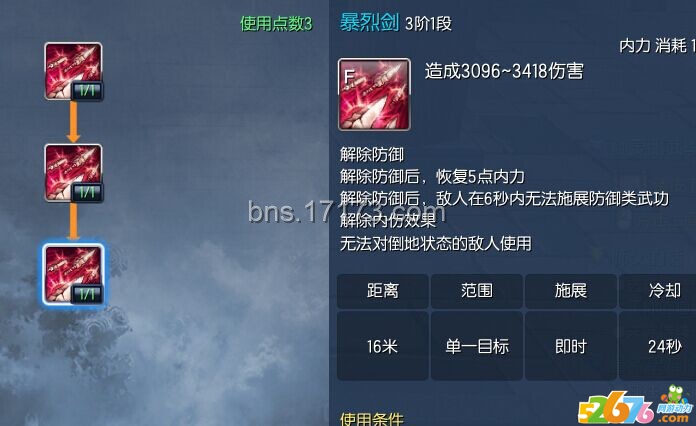The image size is (696, 426).
Task: Click the 1/1 badge on second node
Action: pyautogui.click(x=87, y=193)
